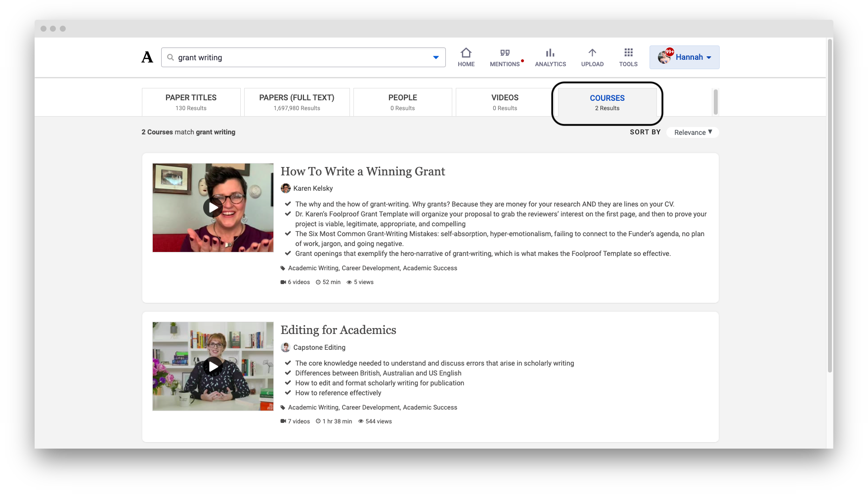Click the Karen Kelsky course thumbnail image

[x=213, y=207]
